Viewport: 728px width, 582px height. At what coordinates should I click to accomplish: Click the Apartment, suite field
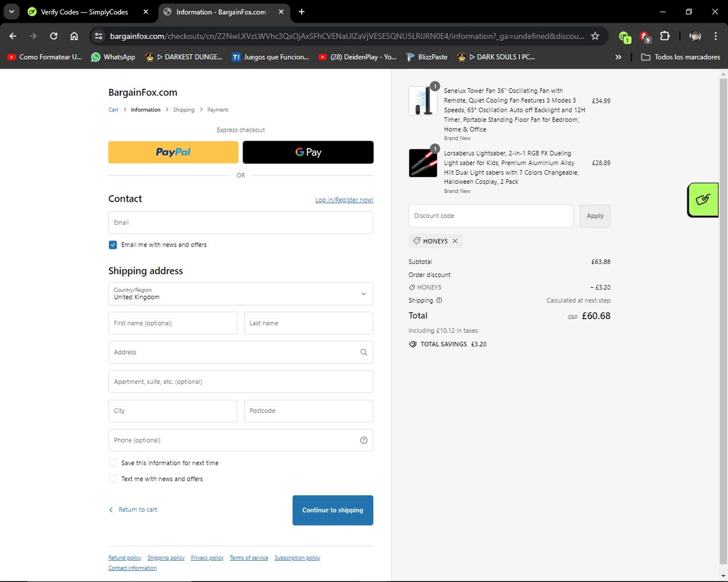coord(241,382)
